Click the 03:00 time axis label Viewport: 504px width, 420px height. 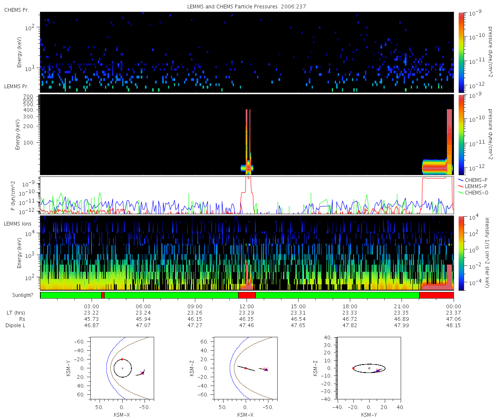[x=92, y=306]
